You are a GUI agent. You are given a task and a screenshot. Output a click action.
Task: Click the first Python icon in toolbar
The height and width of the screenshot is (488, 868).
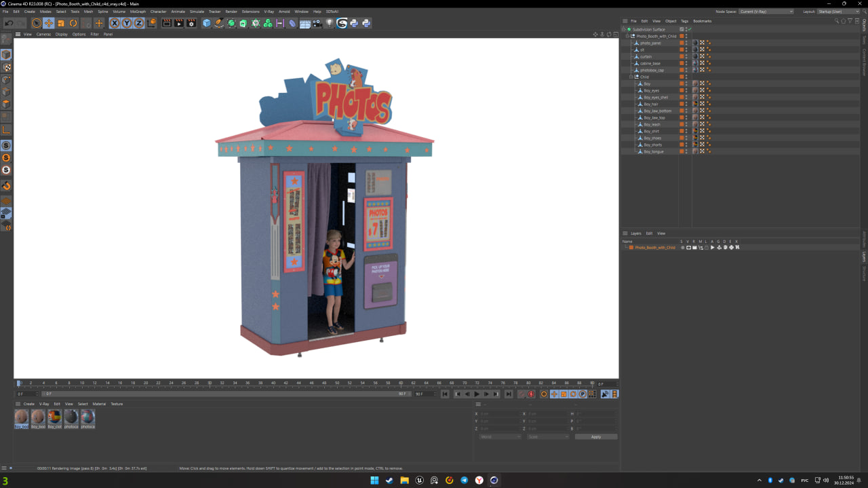(x=354, y=23)
